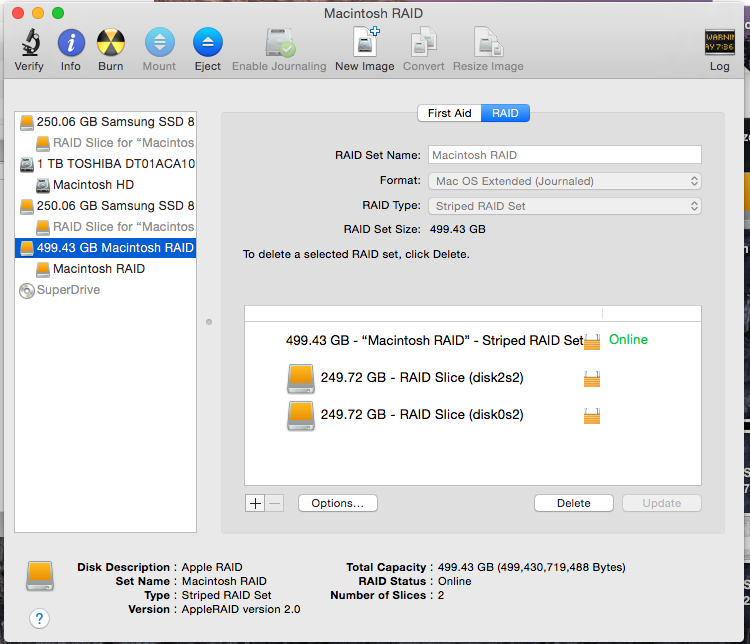Click the sidebar splitter handle dot
The width and height of the screenshot is (750, 644).
pos(209,322)
